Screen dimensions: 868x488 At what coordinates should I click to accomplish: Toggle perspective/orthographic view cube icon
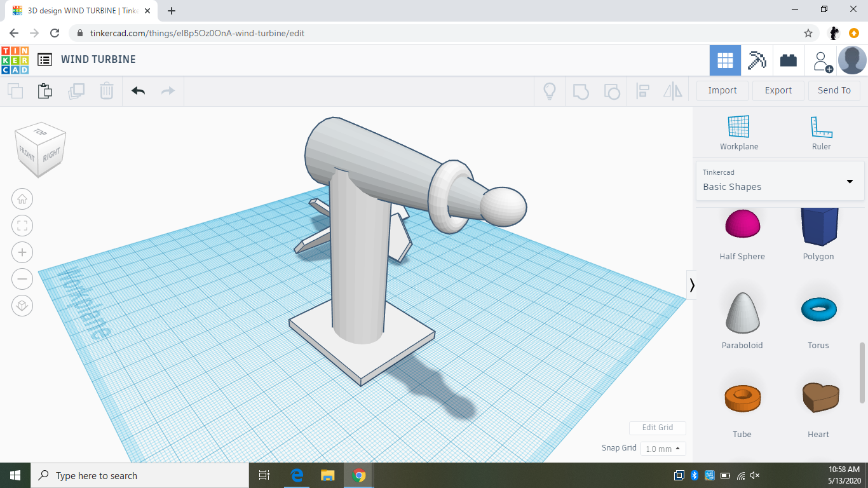pos(22,306)
